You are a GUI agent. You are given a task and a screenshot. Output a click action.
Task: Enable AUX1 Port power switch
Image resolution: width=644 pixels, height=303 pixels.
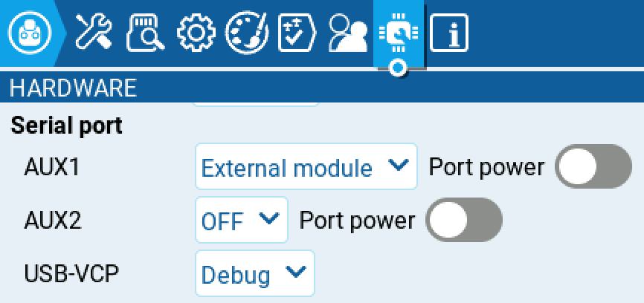click(x=593, y=166)
